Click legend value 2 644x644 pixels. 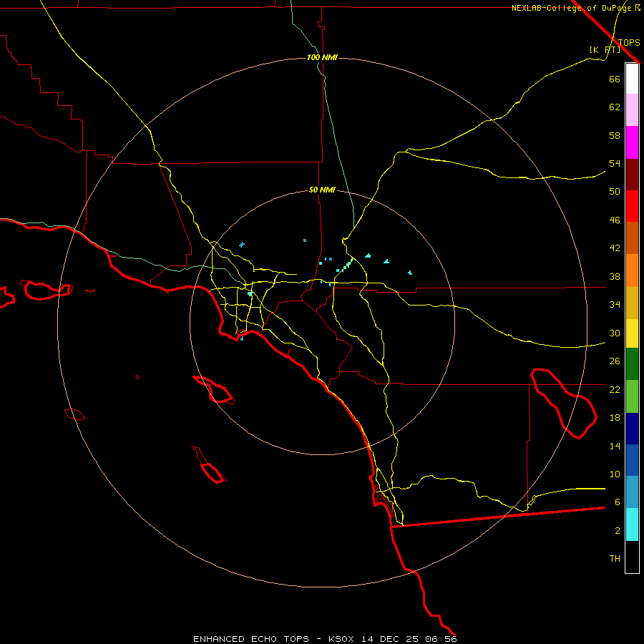pyautogui.click(x=617, y=531)
